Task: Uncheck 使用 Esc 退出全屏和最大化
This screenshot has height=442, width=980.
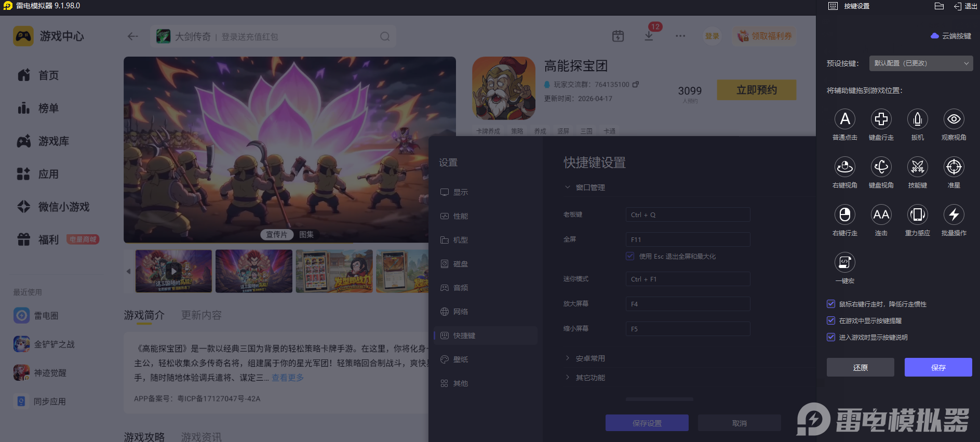Action: (x=630, y=256)
